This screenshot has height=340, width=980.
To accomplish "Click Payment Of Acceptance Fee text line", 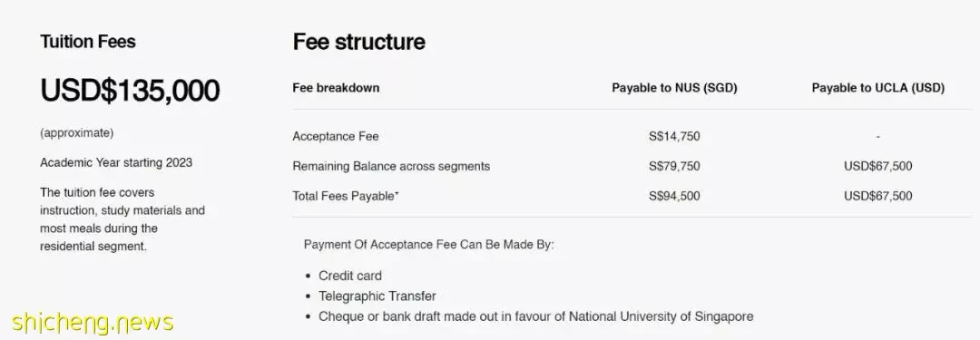I will click(x=428, y=245).
